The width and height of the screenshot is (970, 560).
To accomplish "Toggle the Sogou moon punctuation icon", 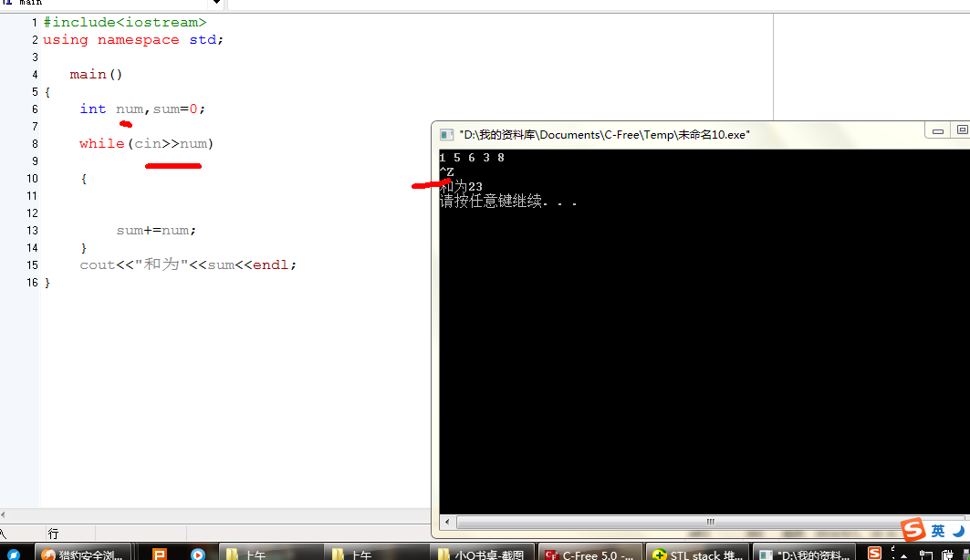I will (x=958, y=531).
